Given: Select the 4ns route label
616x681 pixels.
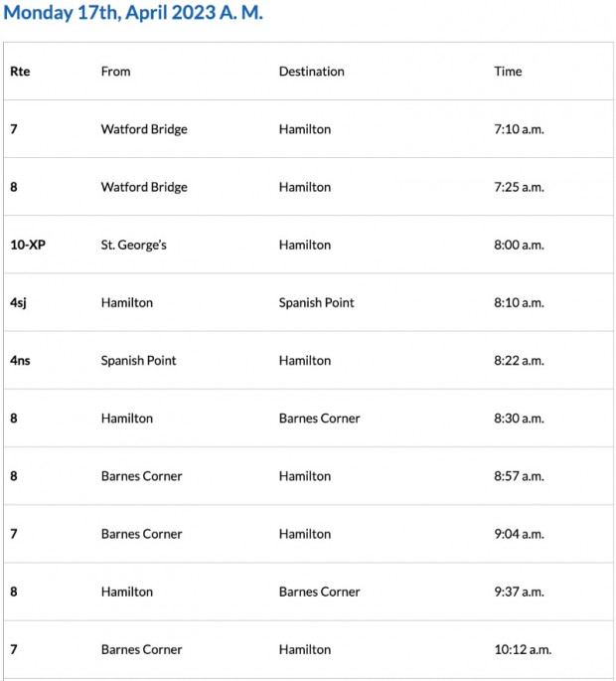Looking at the screenshot, I should click(x=20, y=360).
